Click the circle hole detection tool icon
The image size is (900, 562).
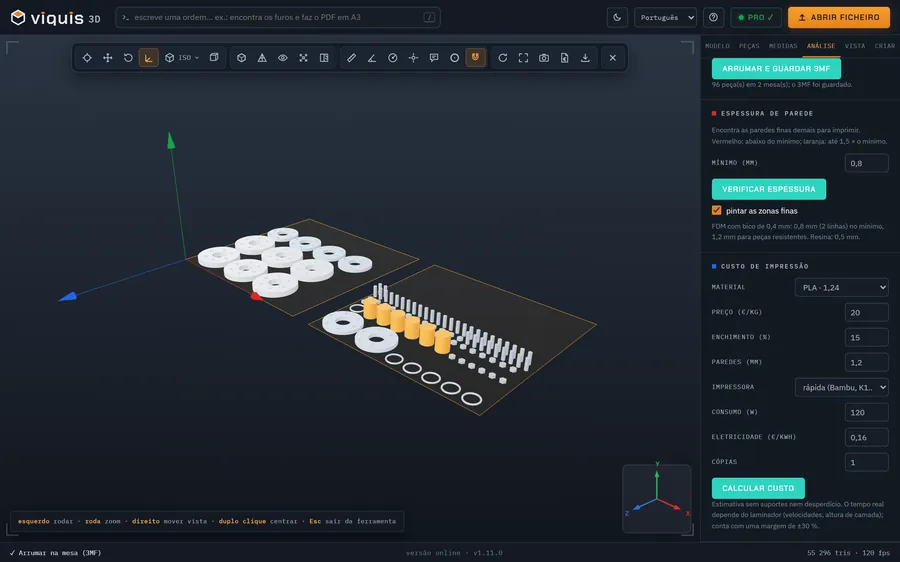[x=455, y=57]
